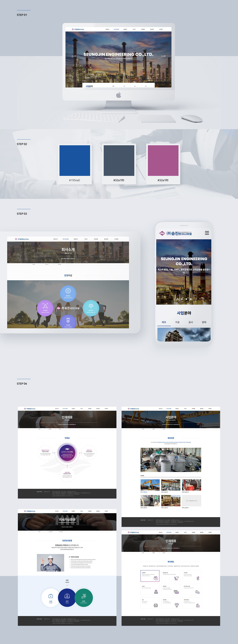Image resolution: width=238 pixels, height=644 pixels.
Task: Open the hamburger menu on mobile mockup
Action: (x=207, y=233)
